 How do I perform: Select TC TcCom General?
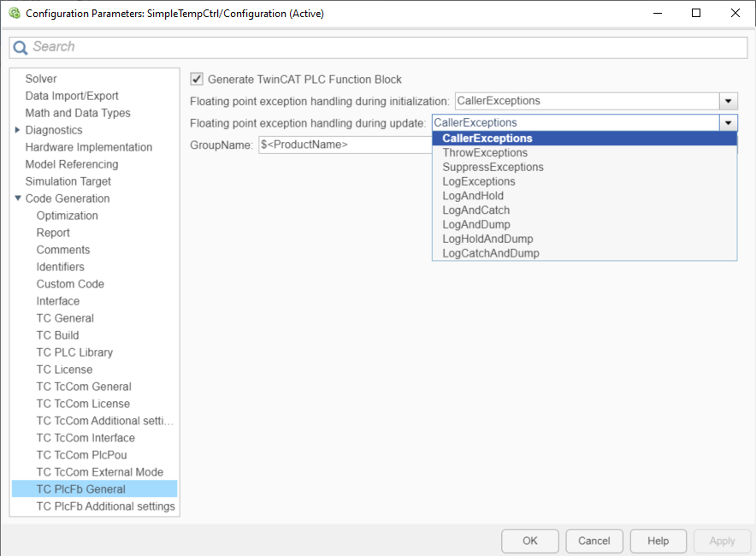pos(84,387)
